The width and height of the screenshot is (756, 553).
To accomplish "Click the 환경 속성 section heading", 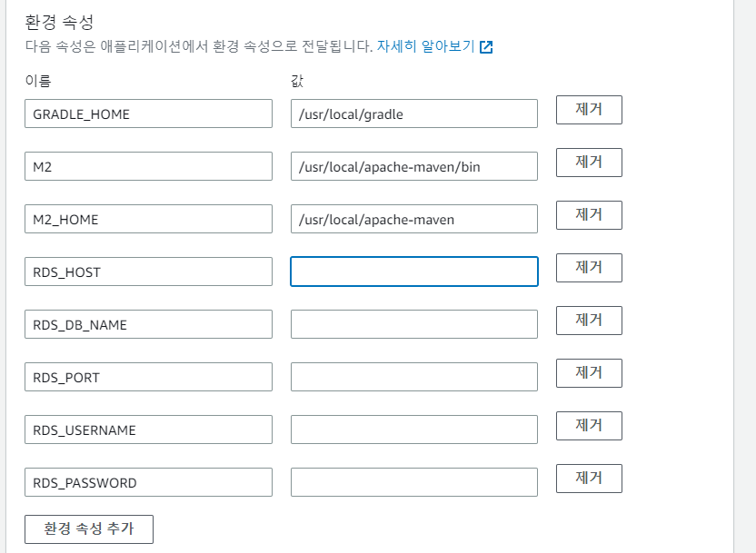I will coord(59,22).
